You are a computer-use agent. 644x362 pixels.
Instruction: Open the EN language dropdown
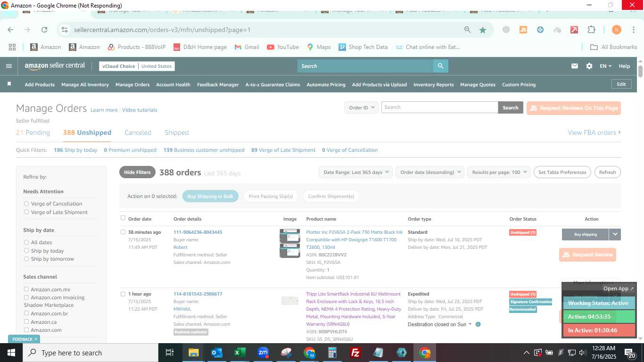(x=605, y=66)
